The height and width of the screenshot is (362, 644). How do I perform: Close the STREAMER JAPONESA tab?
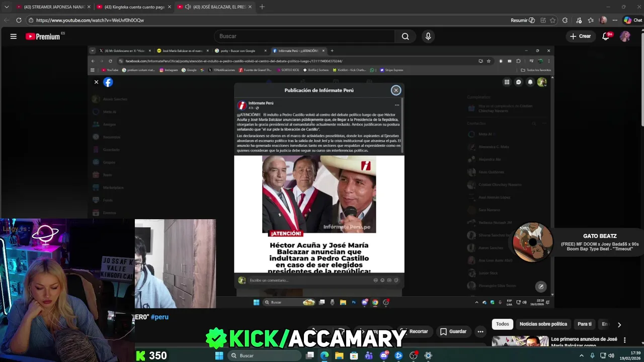point(89,7)
